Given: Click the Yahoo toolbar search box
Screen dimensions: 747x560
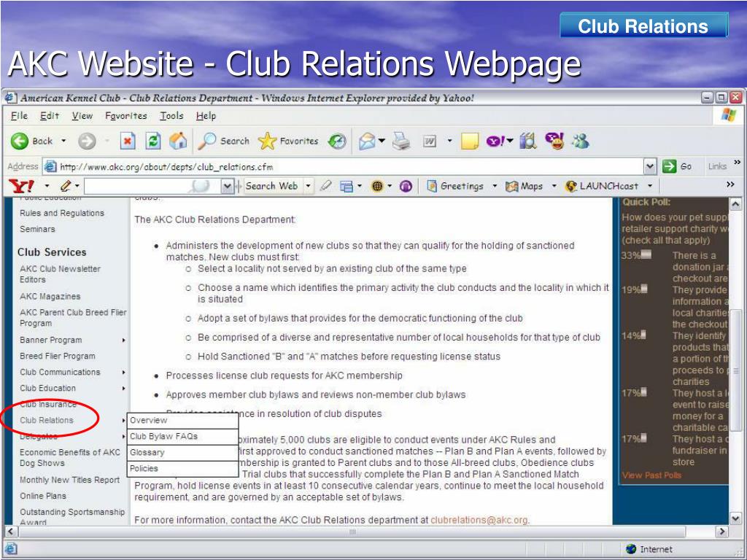Looking at the screenshot, I should (x=152, y=186).
